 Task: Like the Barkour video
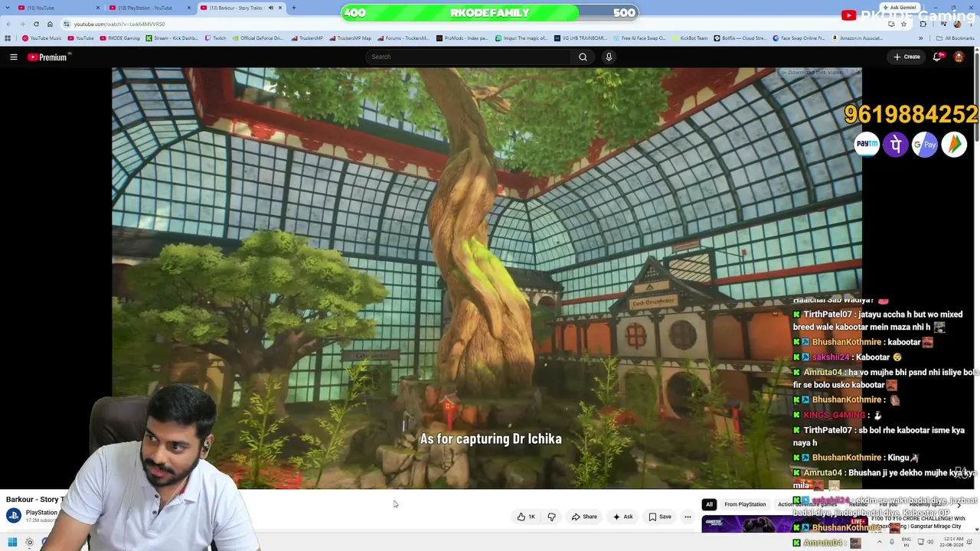tap(526, 517)
